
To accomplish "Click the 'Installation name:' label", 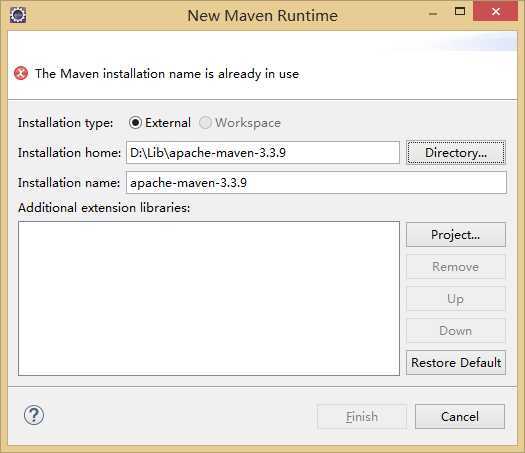I will [x=69, y=183].
